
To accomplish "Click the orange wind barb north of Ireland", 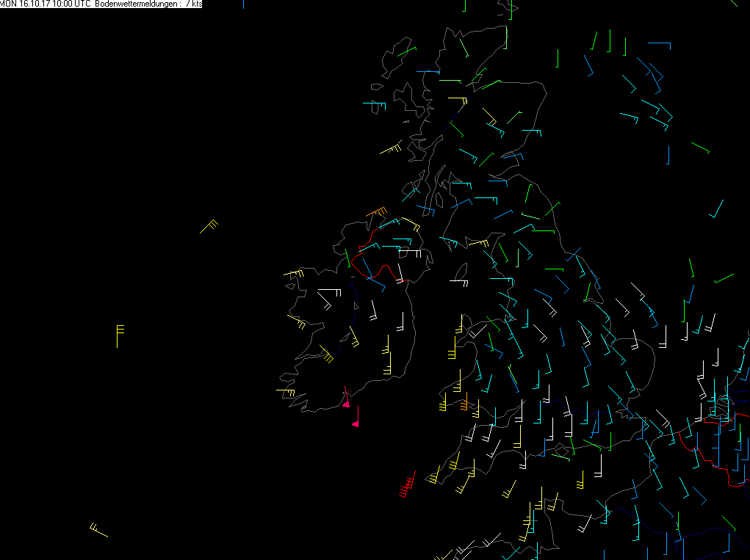I will point(376,211).
